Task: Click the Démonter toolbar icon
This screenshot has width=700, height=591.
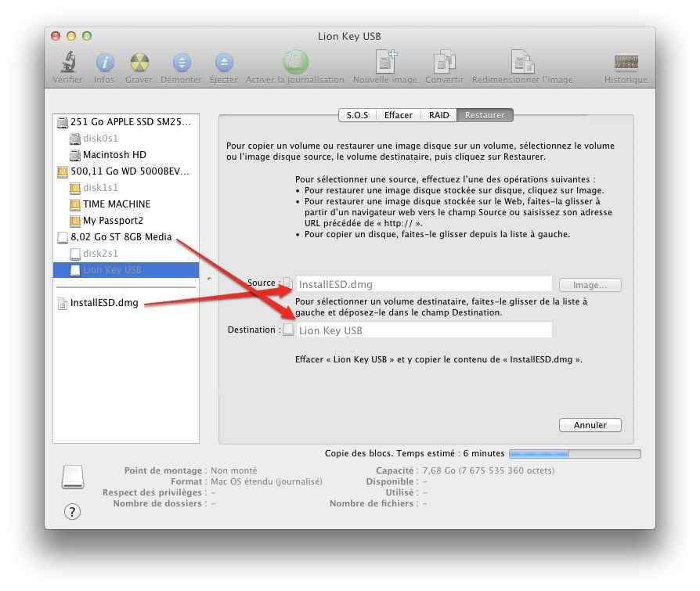Action: click(182, 62)
